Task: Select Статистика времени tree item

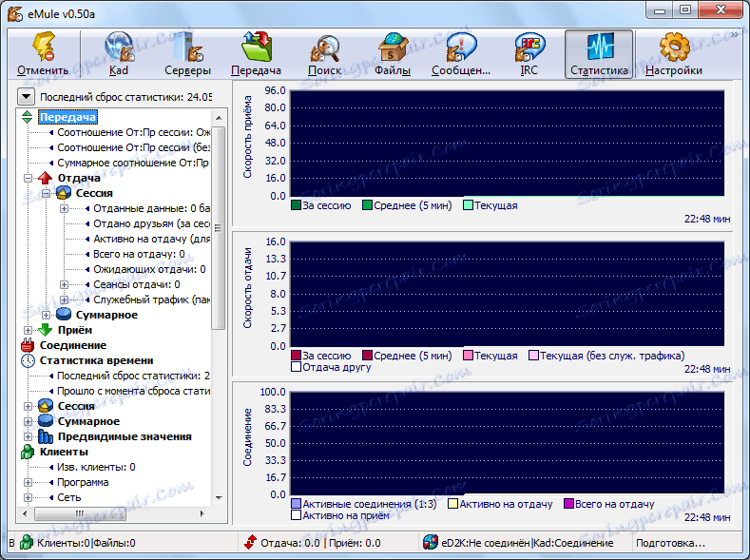Action: pos(95,360)
